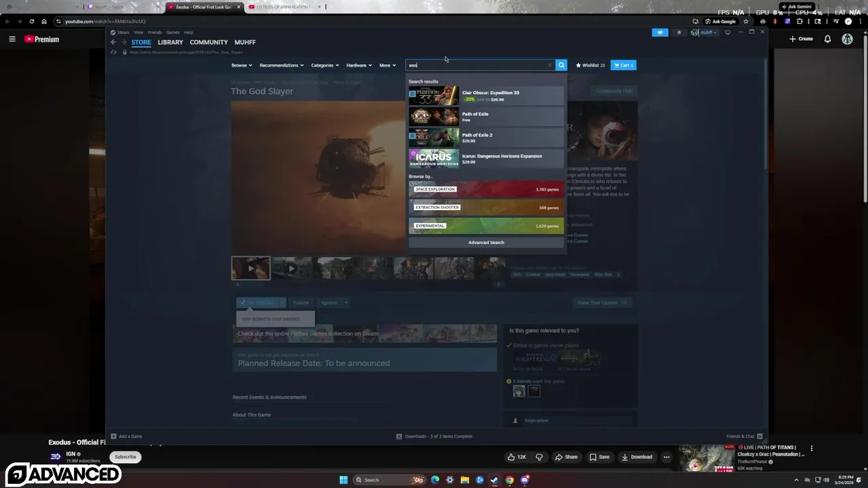Open the YouTube account avatar
The width and height of the screenshot is (868, 488).
[847, 39]
